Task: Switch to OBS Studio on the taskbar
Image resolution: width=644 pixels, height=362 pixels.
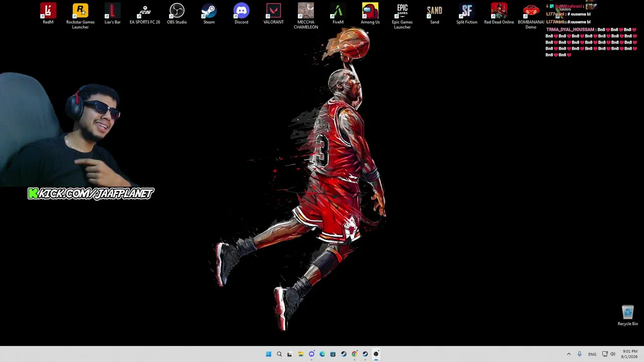Action: coord(376,354)
